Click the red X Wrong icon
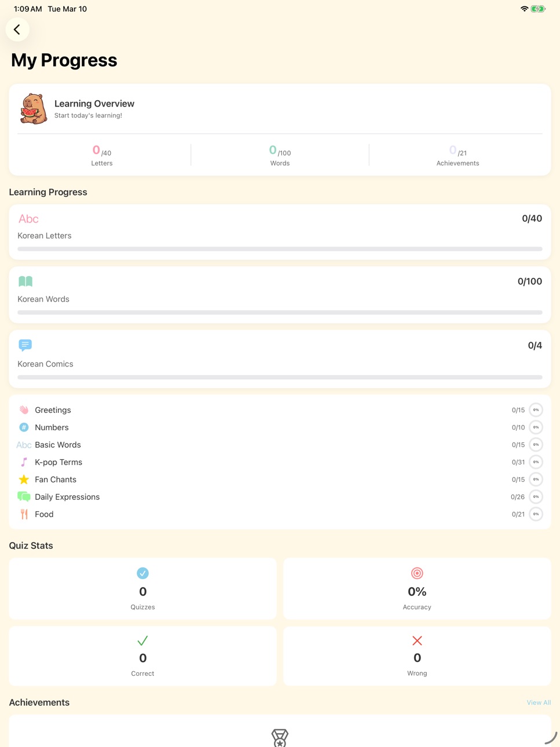 [x=417, y=640]
